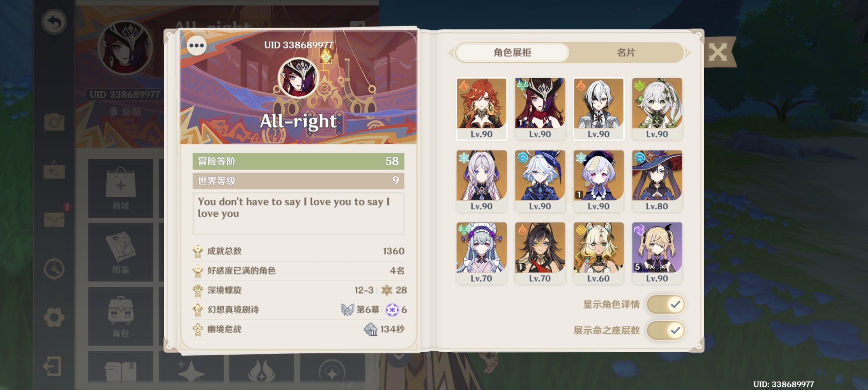Screen dimensions: 868x390
Task: Click the 复制 copy UID button
Action: click(125, 112)
